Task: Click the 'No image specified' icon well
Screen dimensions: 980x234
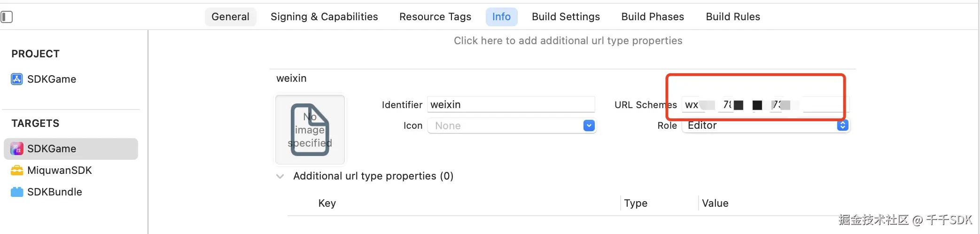Action: [310, 130]
